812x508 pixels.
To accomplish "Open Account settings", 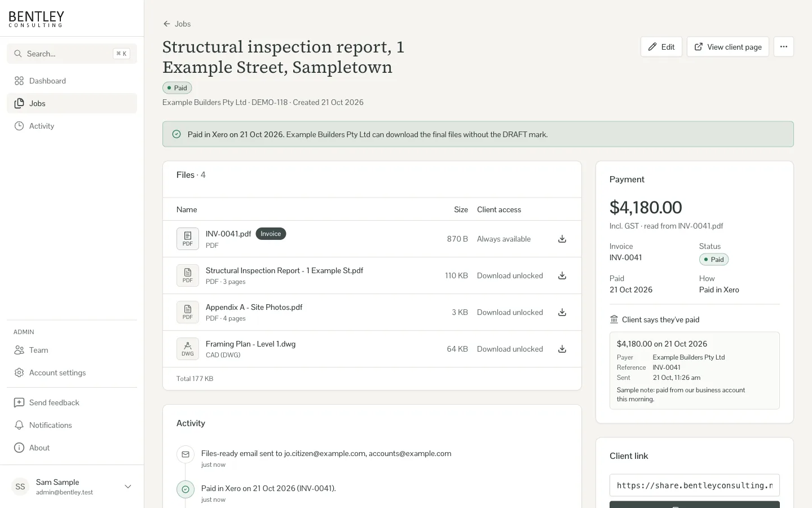I will (72, 373).
